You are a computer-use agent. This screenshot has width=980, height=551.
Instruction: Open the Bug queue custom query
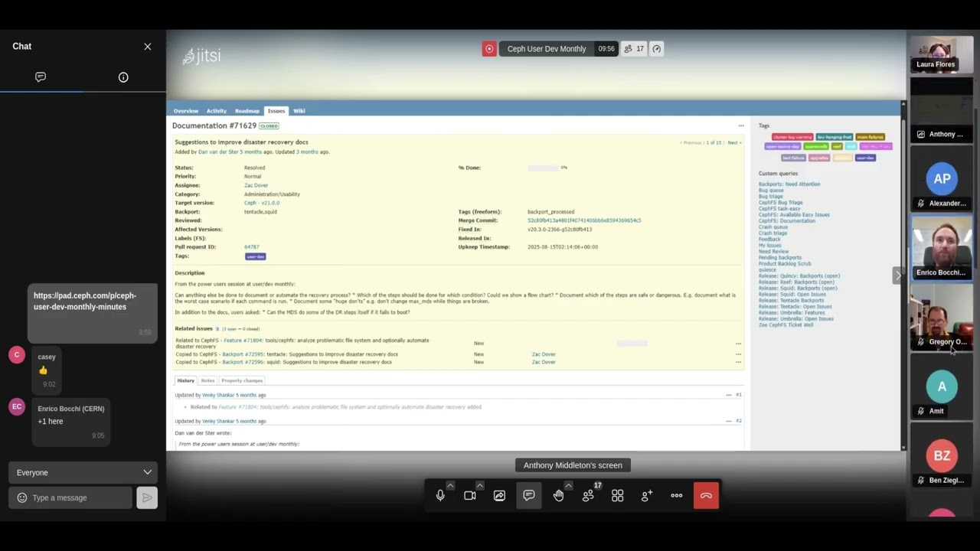coord(771,190)
